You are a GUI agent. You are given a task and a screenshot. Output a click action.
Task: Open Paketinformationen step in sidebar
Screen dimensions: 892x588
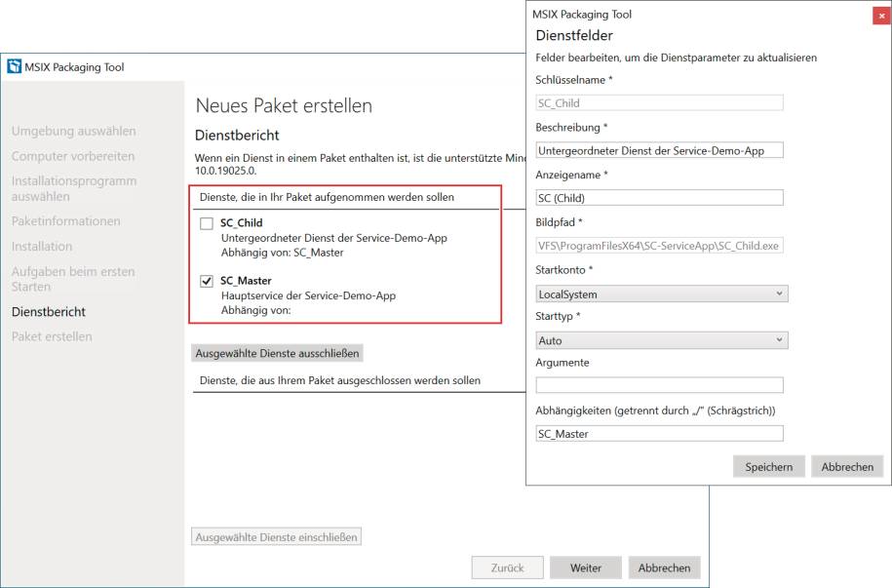(66, 220)
